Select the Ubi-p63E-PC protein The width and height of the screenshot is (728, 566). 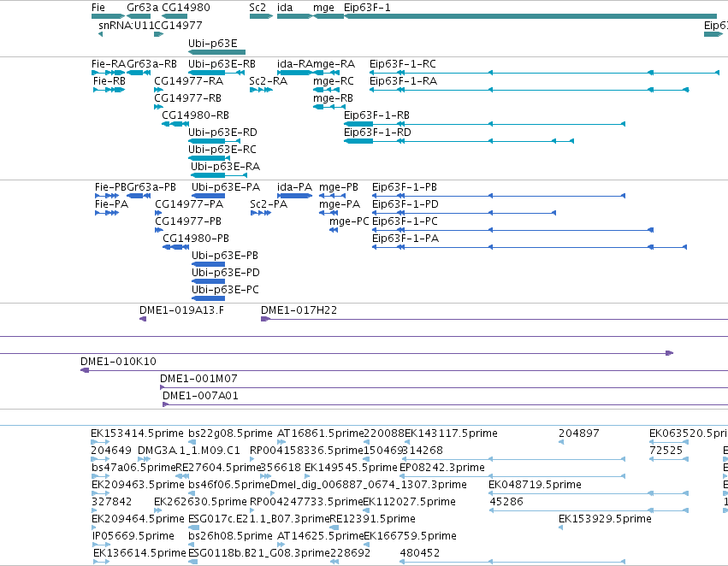point(209,298)
